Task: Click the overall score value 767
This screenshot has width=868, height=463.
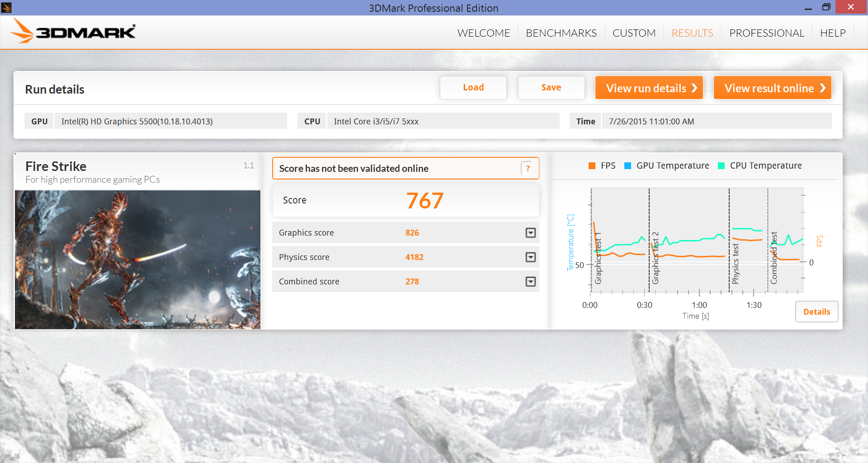Action: click(x=425, y=200)
